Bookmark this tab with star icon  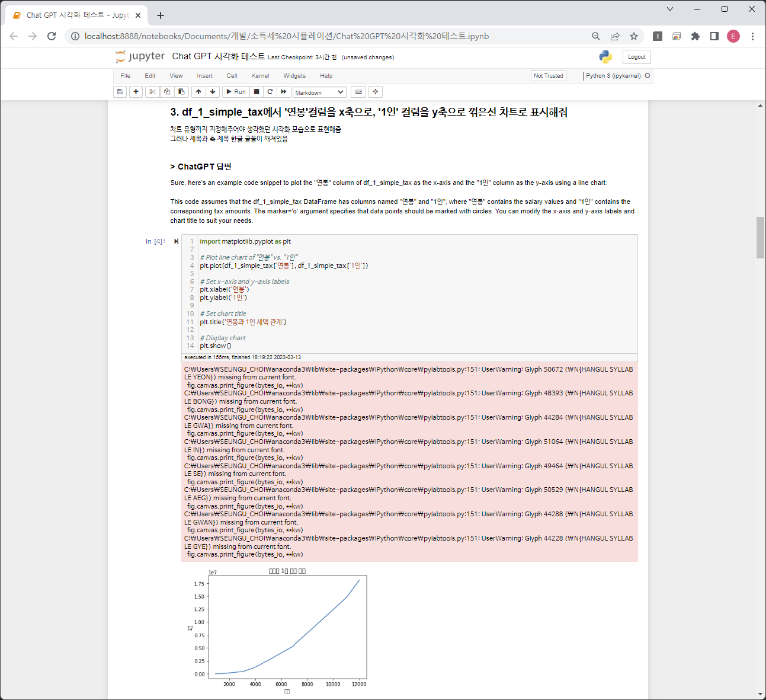coord(634,36)
